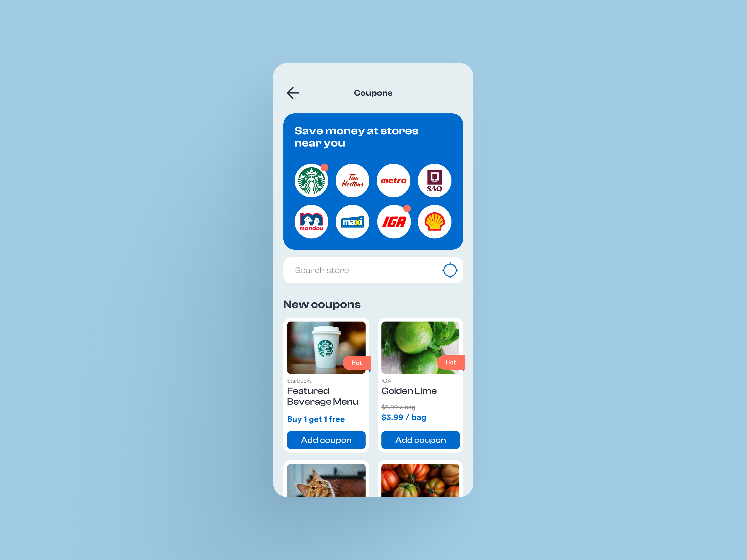The image size is (747, 560).
Task: Click Add coupon for Featured Beverage Menu
Action: [x=326, y=439]
